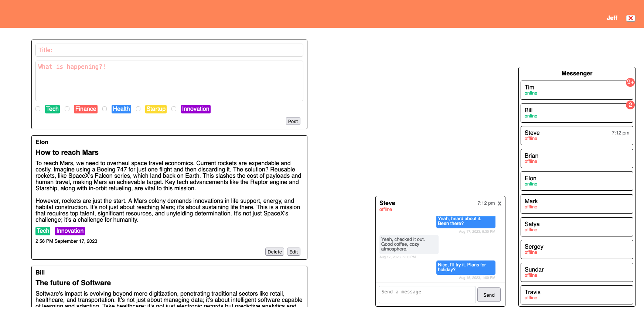Open Satya's conversation in Messenger

tap(576, 227)
